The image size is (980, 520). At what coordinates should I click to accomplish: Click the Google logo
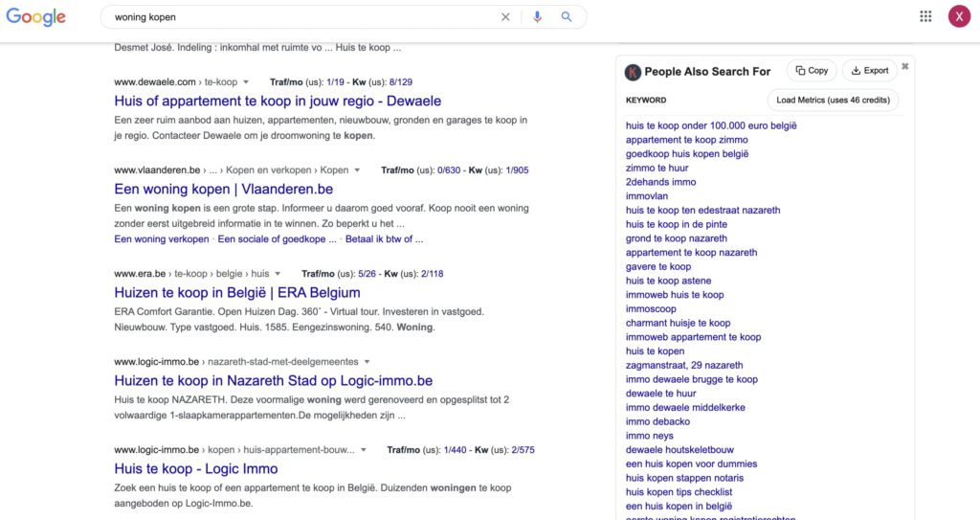35,17
